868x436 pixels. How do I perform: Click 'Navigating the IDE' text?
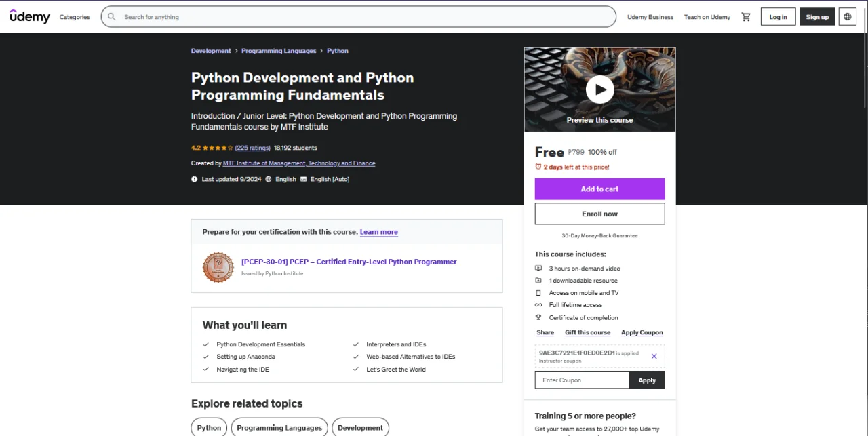(243, 370)
